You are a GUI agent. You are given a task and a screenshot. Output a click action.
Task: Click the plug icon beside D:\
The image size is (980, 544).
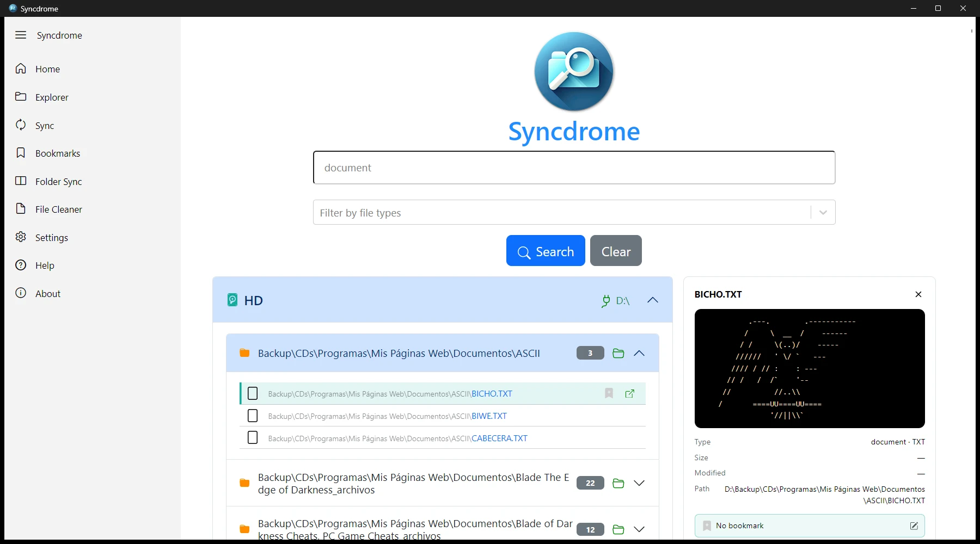coord(605,301)
